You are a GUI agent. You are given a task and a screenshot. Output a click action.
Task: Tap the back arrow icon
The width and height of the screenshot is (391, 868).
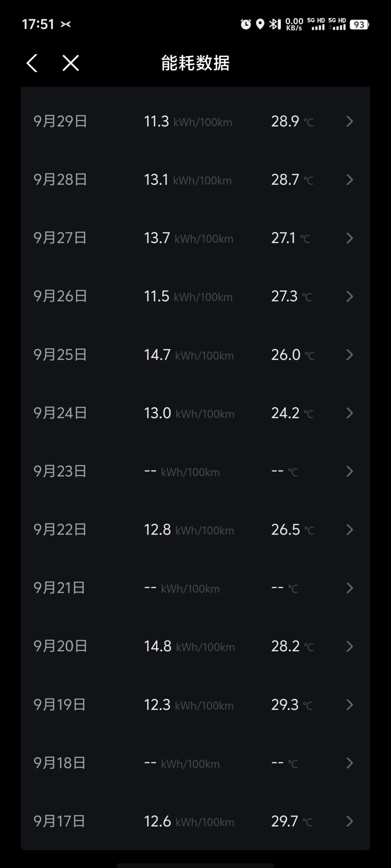pos(32,63)
